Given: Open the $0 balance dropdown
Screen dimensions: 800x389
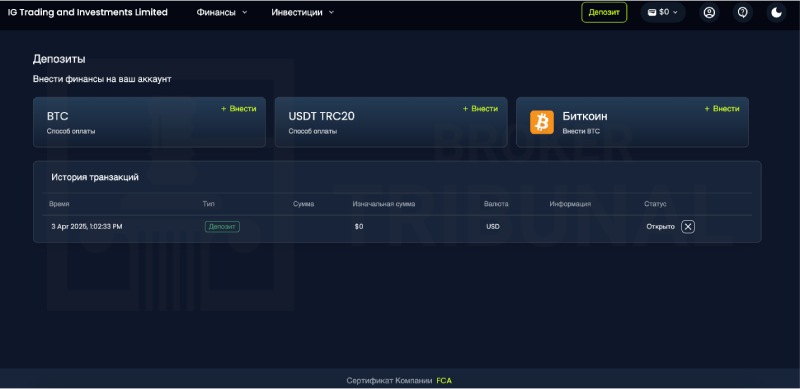Looking at the screenshot, I should [663, 12].
